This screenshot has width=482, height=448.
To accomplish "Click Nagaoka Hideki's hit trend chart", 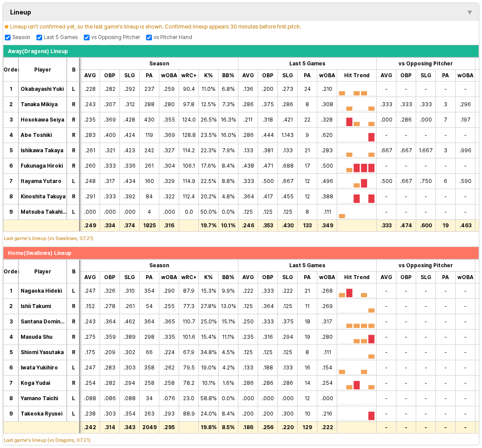I will coord(356,291).
